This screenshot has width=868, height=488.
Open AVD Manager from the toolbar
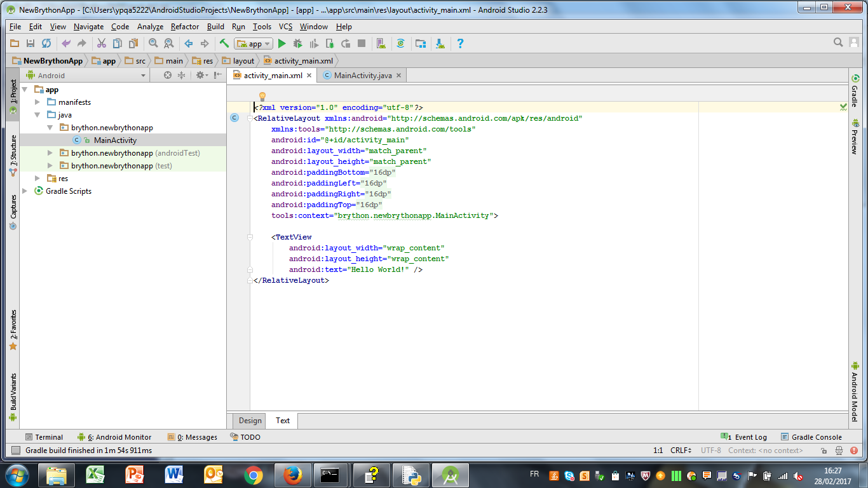(x=381, y=44)
